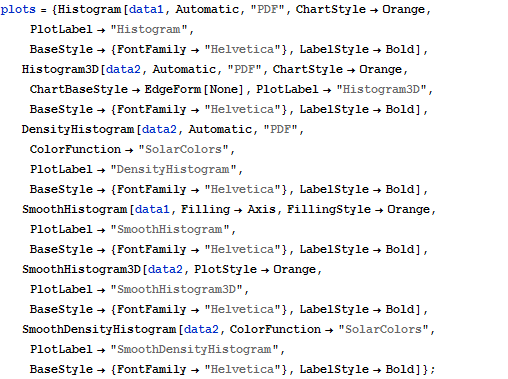Select the quoted "Histogram" plot label string
This screenshot has height=379, width=508.
coord(149,29)
